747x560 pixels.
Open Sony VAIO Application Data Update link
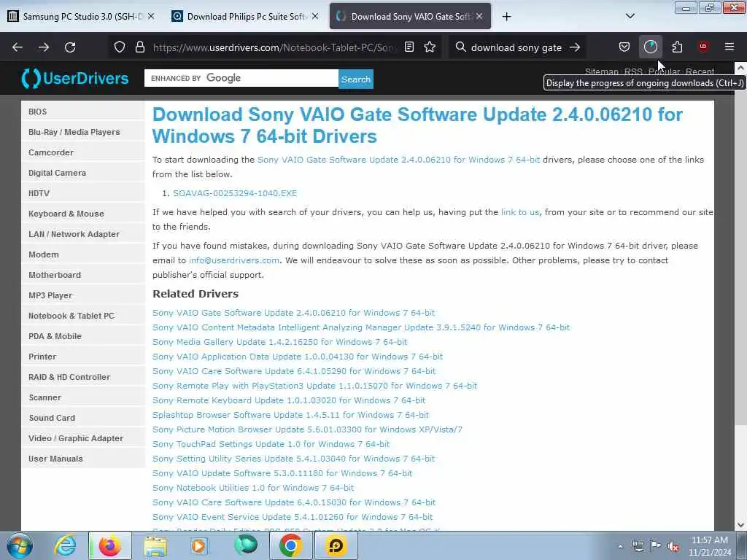[298, 357]
